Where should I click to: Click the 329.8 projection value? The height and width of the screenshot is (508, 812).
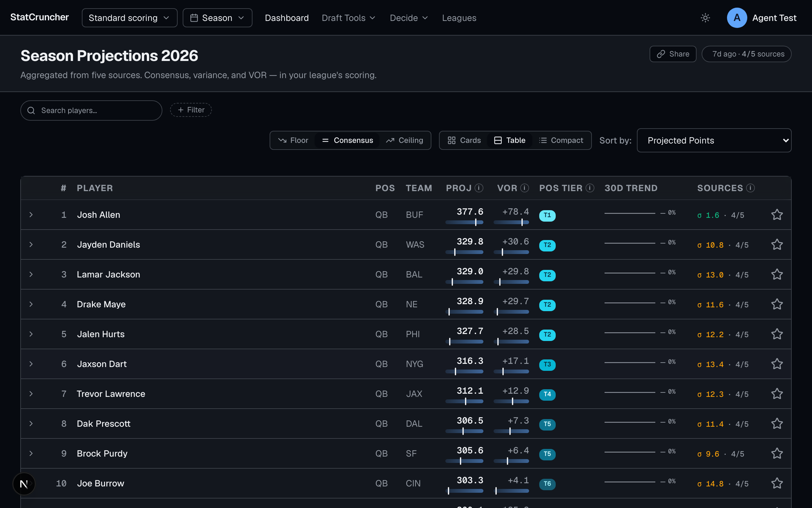tap(470, 242)
